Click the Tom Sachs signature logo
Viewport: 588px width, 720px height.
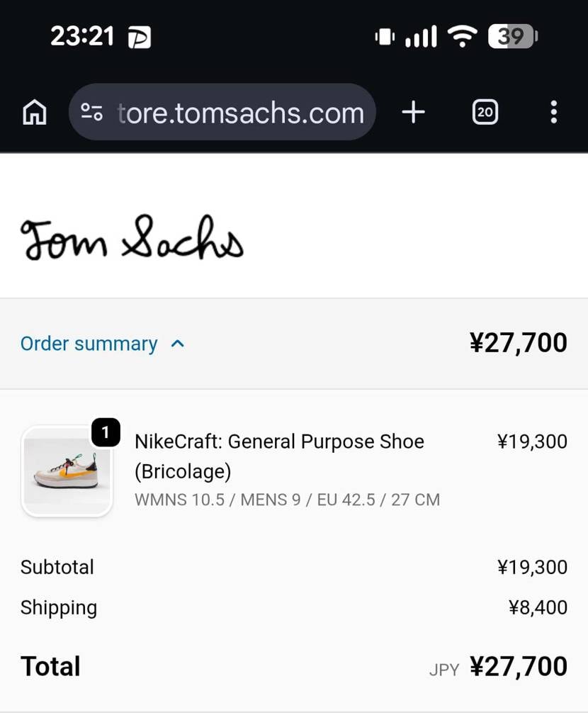(132, 239)
